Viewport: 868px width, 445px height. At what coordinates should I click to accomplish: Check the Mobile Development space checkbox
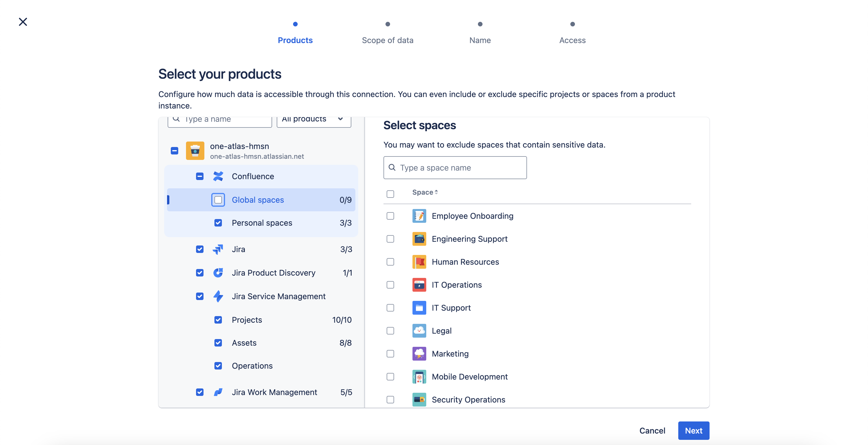pyautogui.click(x=390, y=377)
